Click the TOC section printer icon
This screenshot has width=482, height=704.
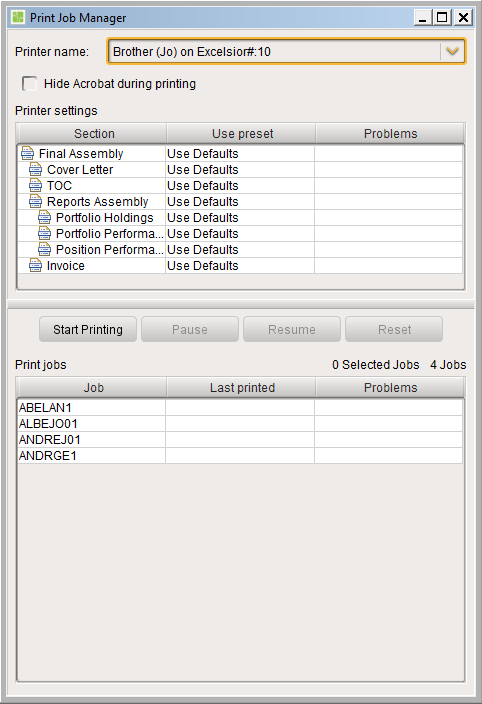point(35,185)
